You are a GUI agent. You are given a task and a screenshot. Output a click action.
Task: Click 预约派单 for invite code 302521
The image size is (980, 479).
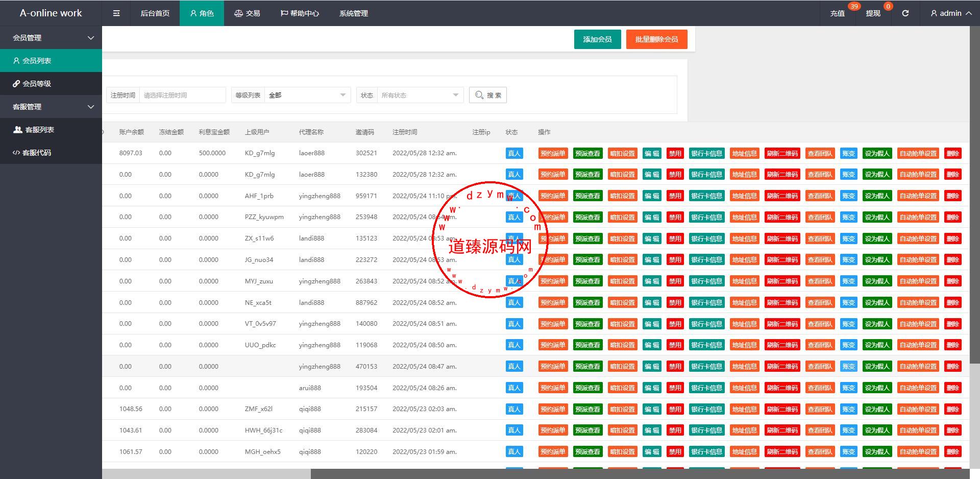(x=553, y=153)
